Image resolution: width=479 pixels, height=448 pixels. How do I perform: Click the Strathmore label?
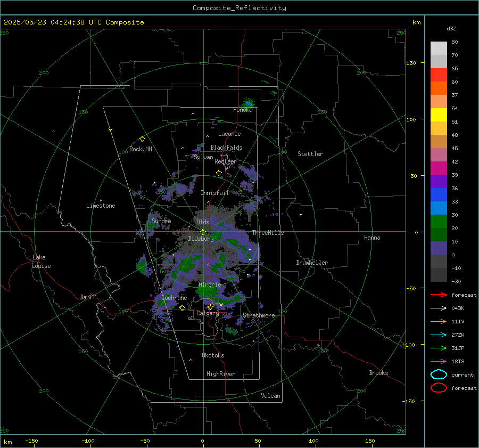click(x=259, y=315)
